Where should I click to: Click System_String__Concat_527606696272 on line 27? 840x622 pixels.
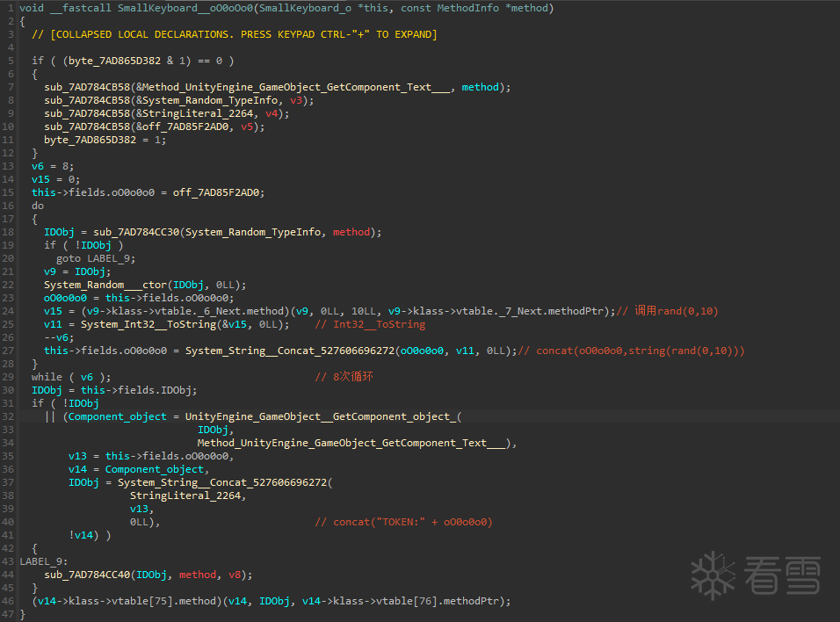pyautogui.click(x=290, y=351)
